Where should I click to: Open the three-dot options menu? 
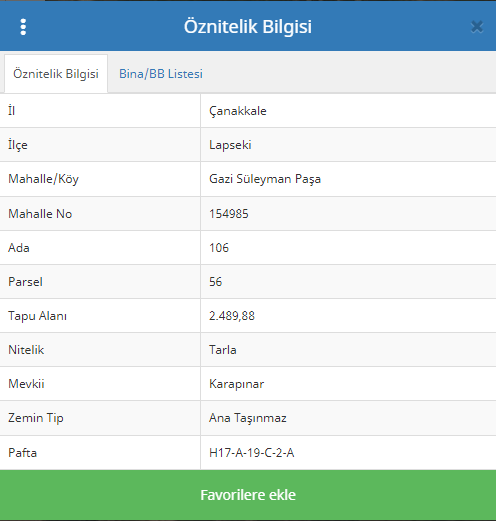tap(23, 27)
